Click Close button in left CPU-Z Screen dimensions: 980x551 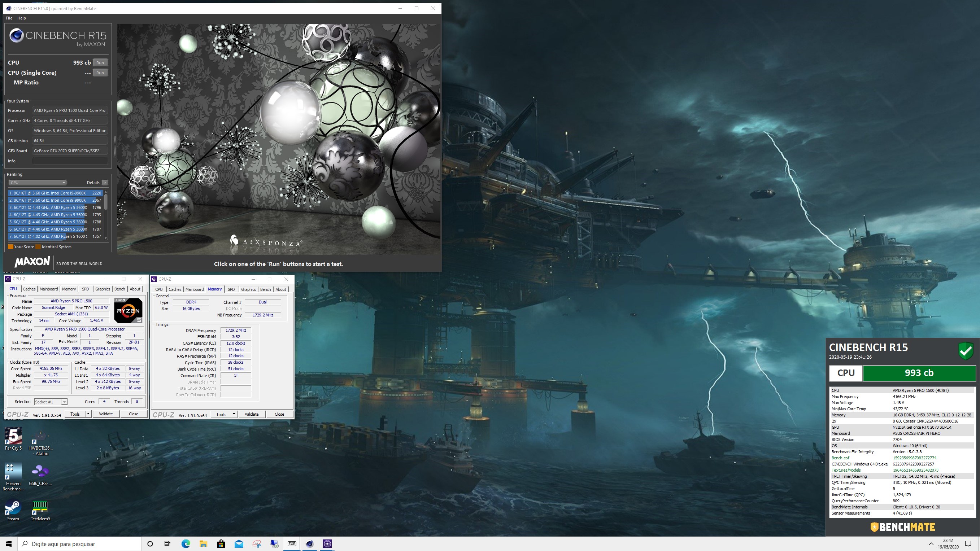click(x=134, y=414)
